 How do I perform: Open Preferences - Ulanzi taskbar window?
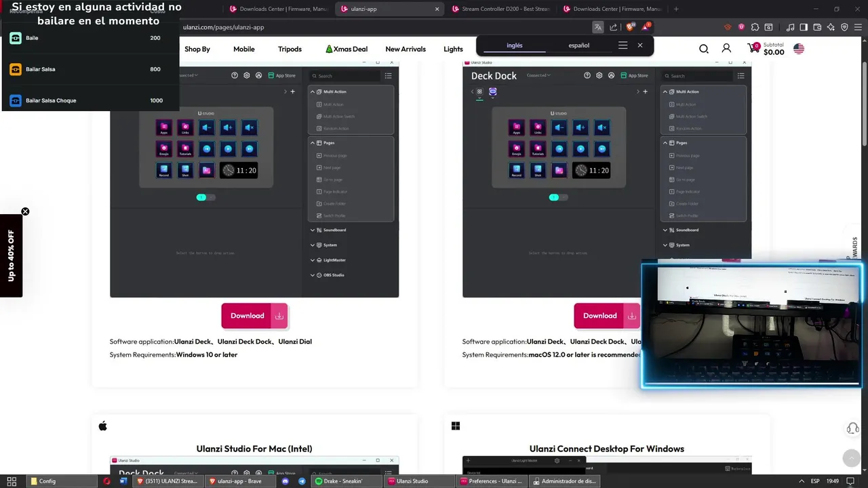pyautogui.click(x=491, y=481)
